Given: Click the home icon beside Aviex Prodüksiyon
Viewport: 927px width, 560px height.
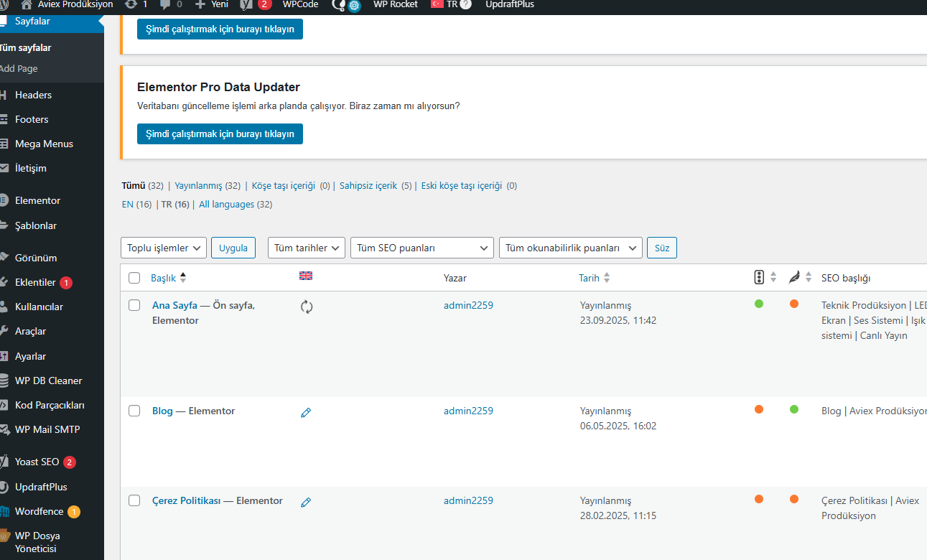Looking at the screenshot, I should point(26,4).
